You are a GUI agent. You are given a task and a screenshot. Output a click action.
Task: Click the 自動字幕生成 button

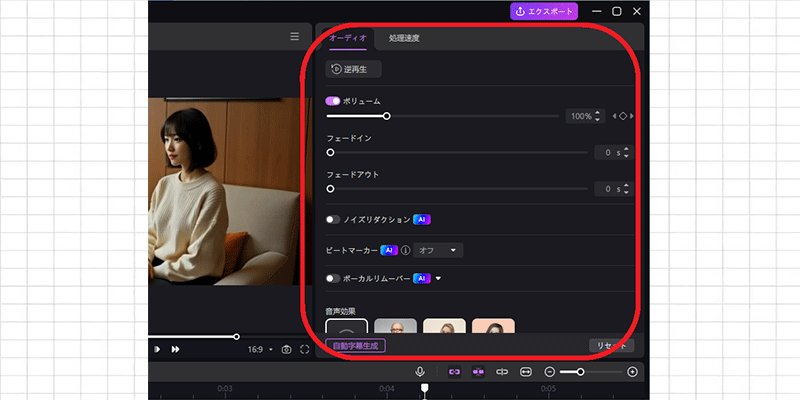356,345
